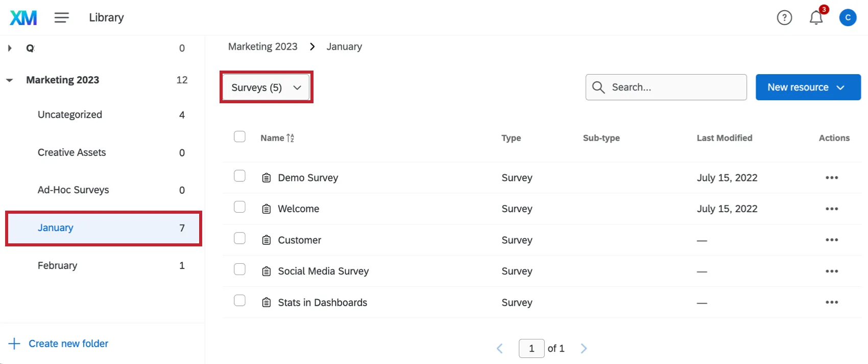Collapse the Marketing 2023 folder
The width and height of the screenshot is (868, 364).
[10, 80]
